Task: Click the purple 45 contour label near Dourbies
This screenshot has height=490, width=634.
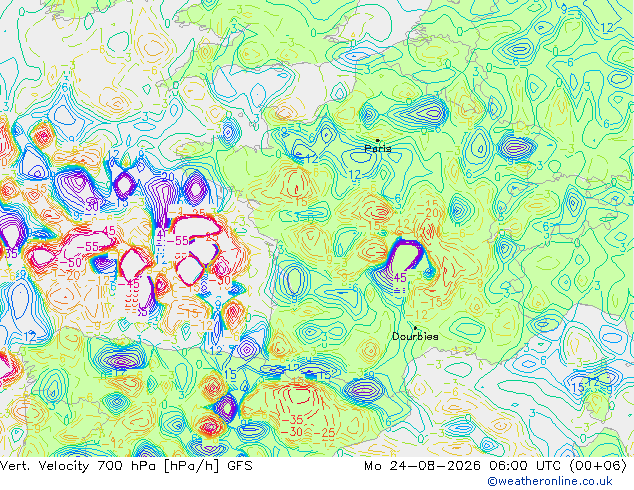Action: click(x=400, y=278)
